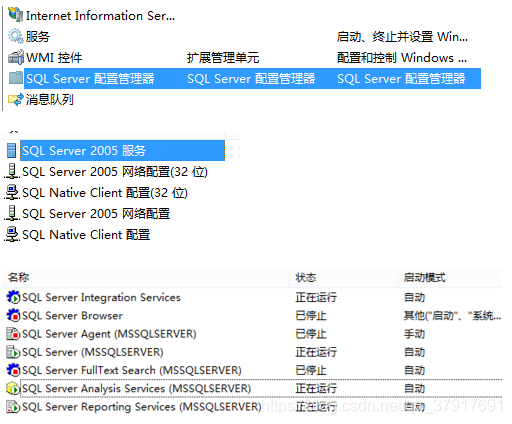
Task: Click description 配置和控制 Windows ...
Action: pyautogui.click(x=402, y=57)
